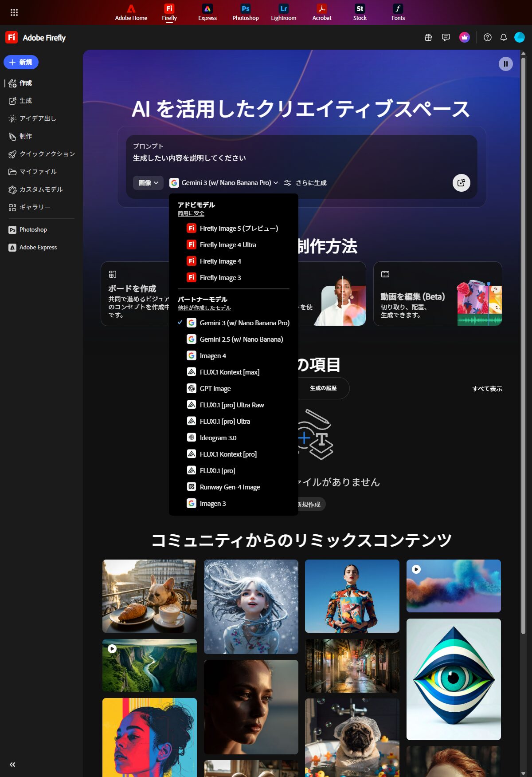The image size is (532, 777).
Task: Click the 新規 create button
Action: [x=21, y=62]
